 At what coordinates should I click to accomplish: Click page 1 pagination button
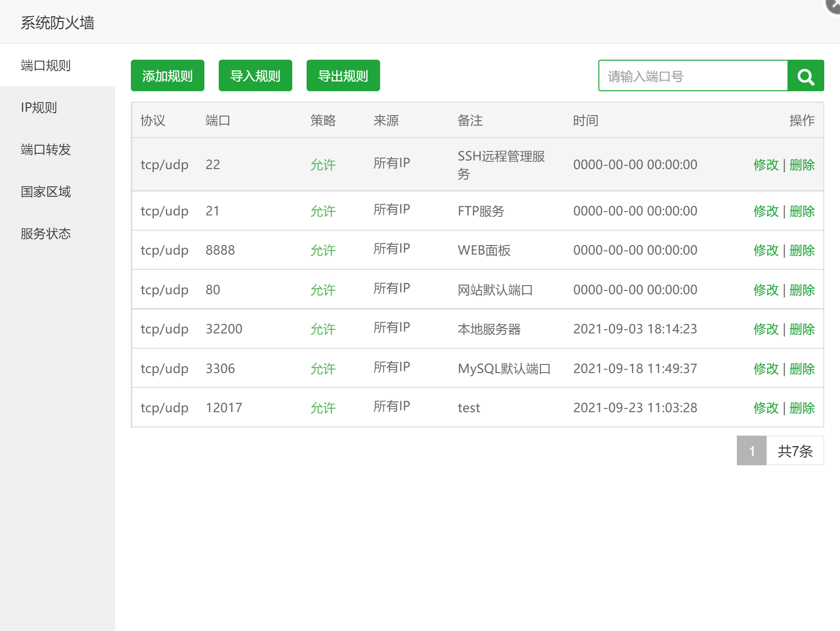click(751, 450)
